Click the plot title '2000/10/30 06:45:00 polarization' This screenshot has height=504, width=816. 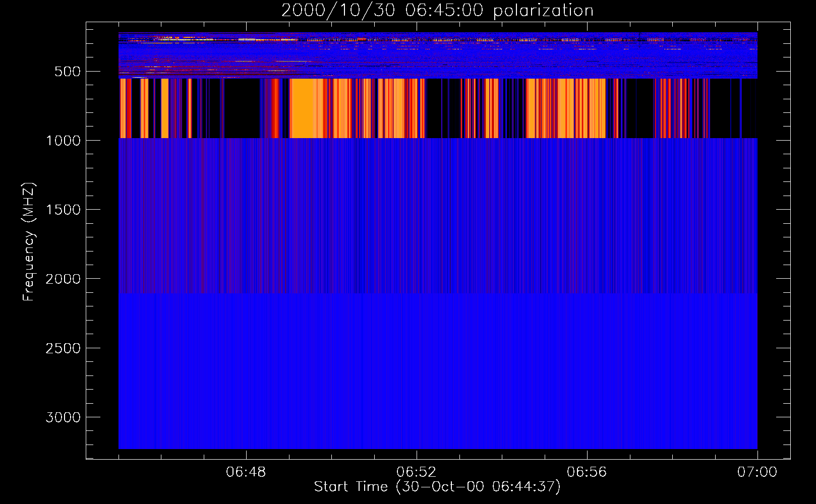[x=437, y=11]
